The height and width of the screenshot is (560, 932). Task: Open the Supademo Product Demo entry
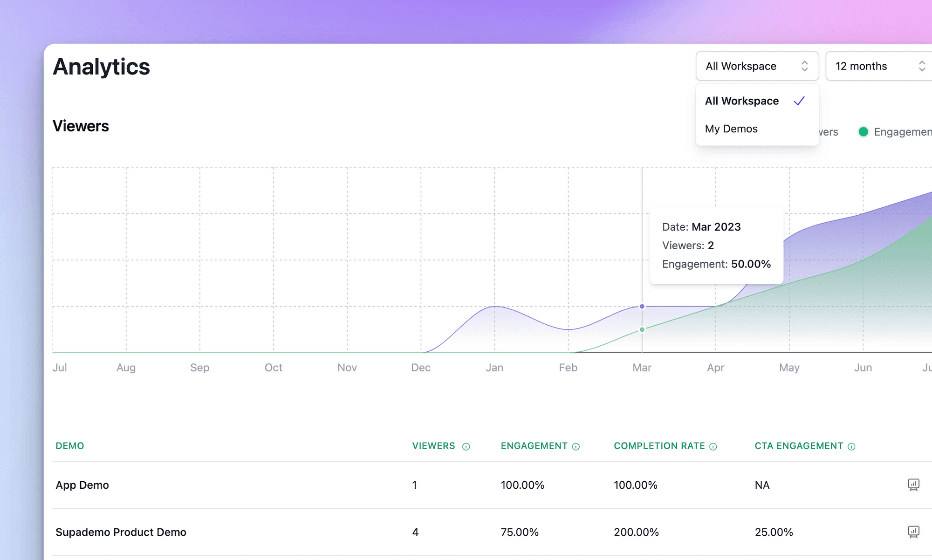click(121, 532)
